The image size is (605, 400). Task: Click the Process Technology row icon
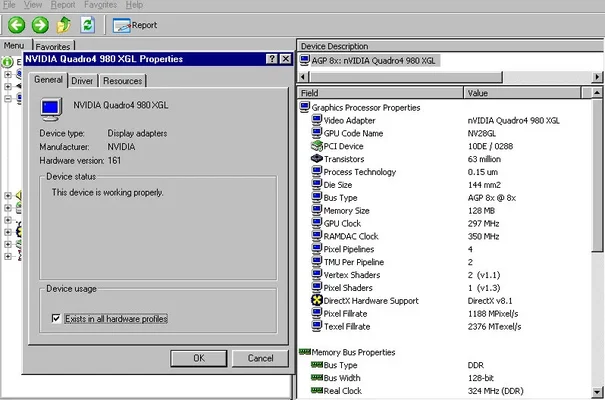[x=317, y=171]
